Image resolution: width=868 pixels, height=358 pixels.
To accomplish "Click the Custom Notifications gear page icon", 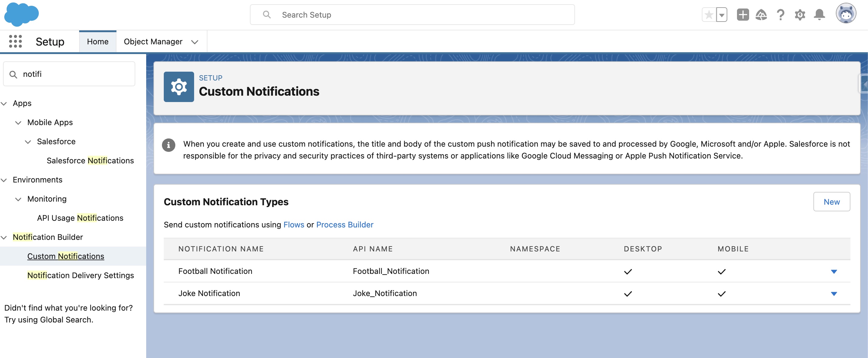I will [x=179, y=87].
